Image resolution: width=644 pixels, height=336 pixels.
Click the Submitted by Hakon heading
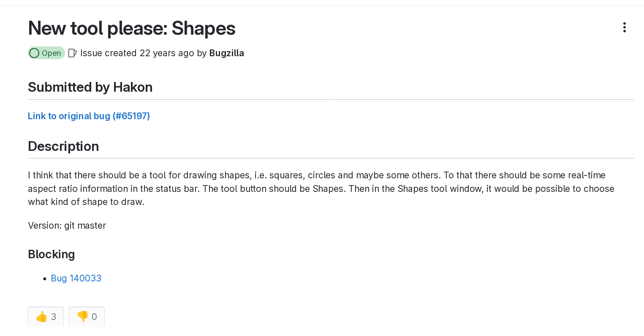pos(90,87)
